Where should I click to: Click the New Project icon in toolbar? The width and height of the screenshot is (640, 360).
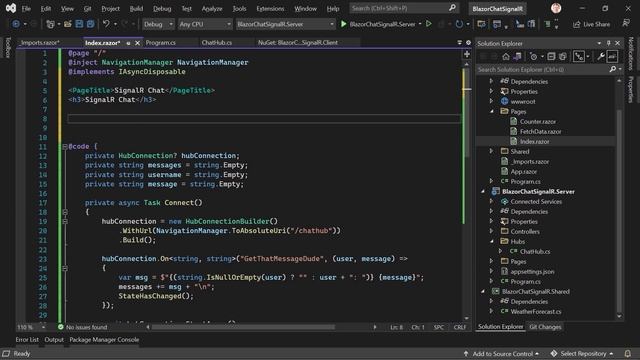(50, 24)
